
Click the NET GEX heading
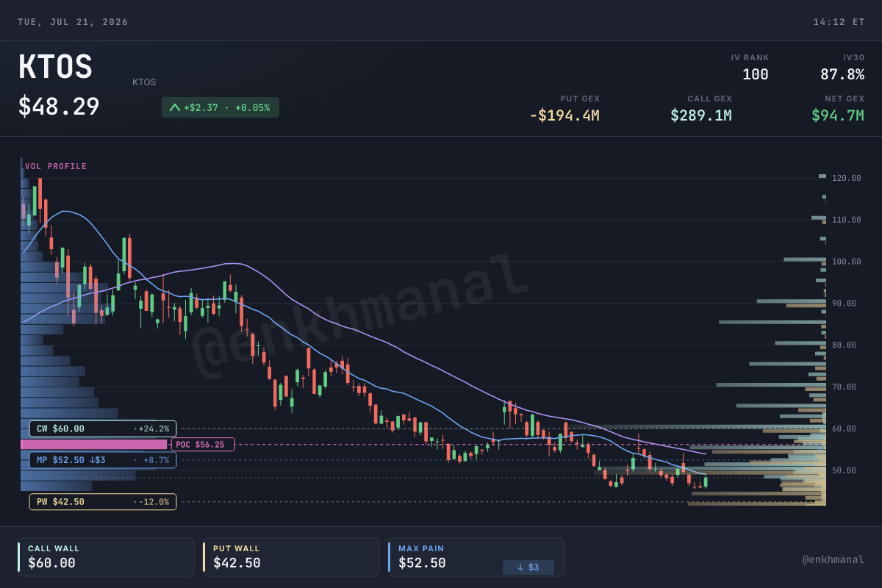pyautogui.click(x=845, y=98)
